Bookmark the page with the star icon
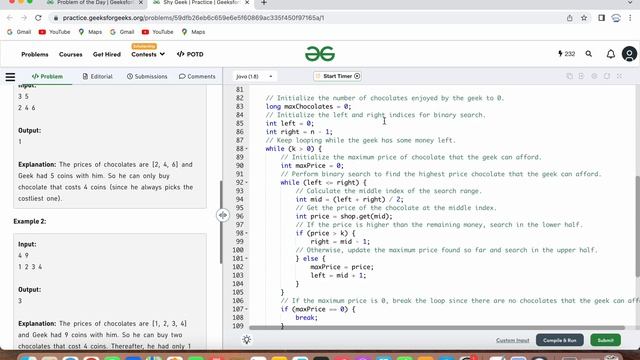This screenshot has height=360, width=640. (584, 18)
